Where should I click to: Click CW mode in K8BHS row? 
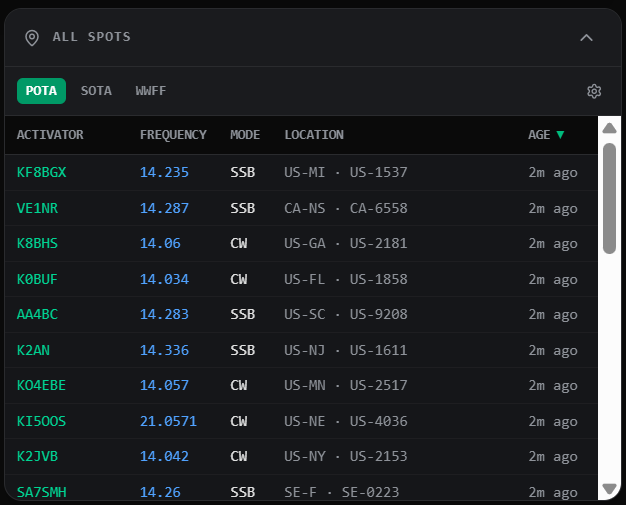239,244
